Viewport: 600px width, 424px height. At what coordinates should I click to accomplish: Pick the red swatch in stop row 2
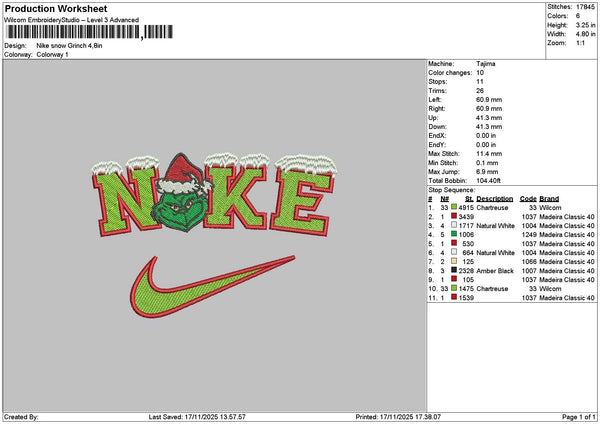[454, 216]
